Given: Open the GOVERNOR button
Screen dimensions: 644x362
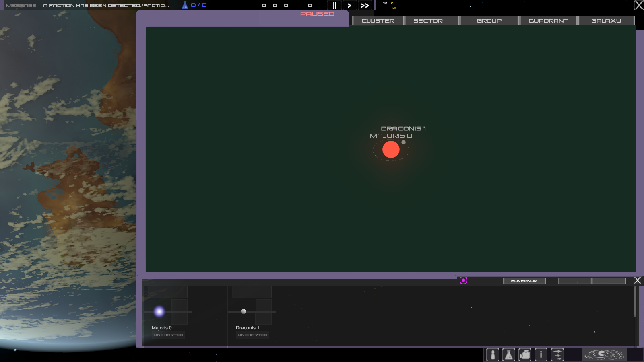Looking at the screenshot, I should tap(524, 280).
